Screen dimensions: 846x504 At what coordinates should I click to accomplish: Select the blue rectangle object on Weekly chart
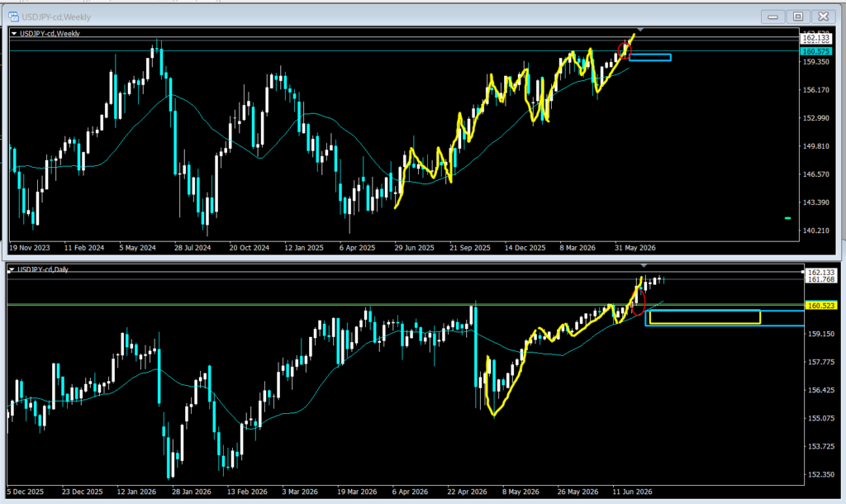pyautogui.click(x=650, y=58)
